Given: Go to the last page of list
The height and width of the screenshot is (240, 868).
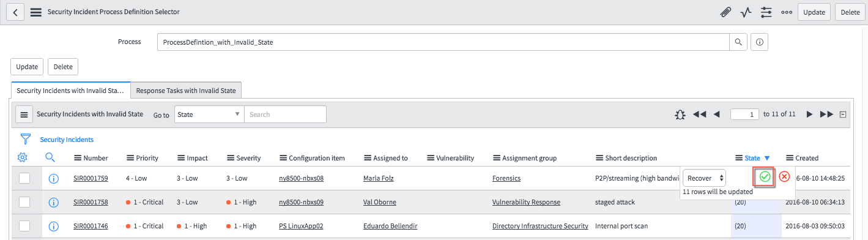Looking at the screenshot, I should pyautogui.click(x=826, y=114).
